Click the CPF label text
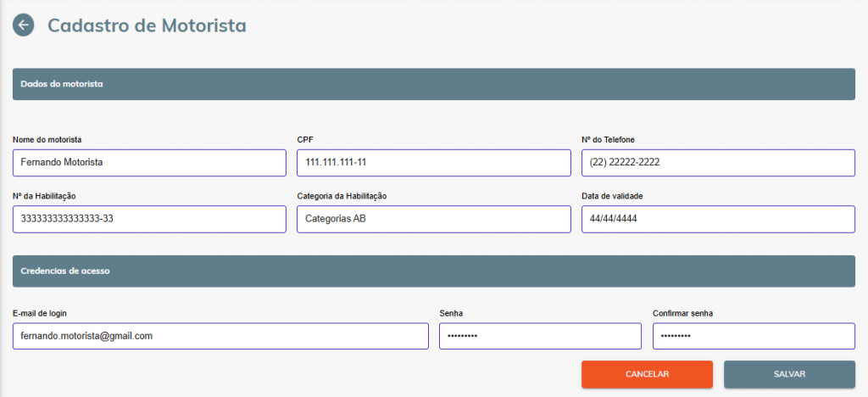 (305, 140)
